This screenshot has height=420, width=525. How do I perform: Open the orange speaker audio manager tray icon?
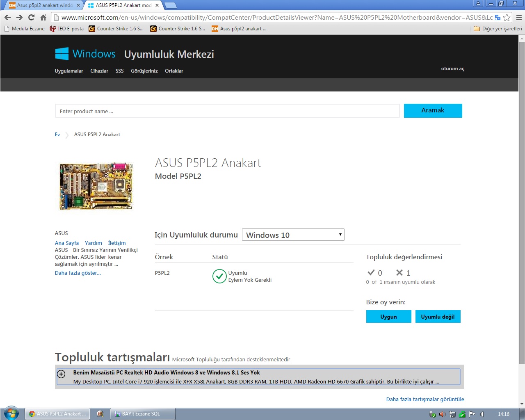point(442,414)
